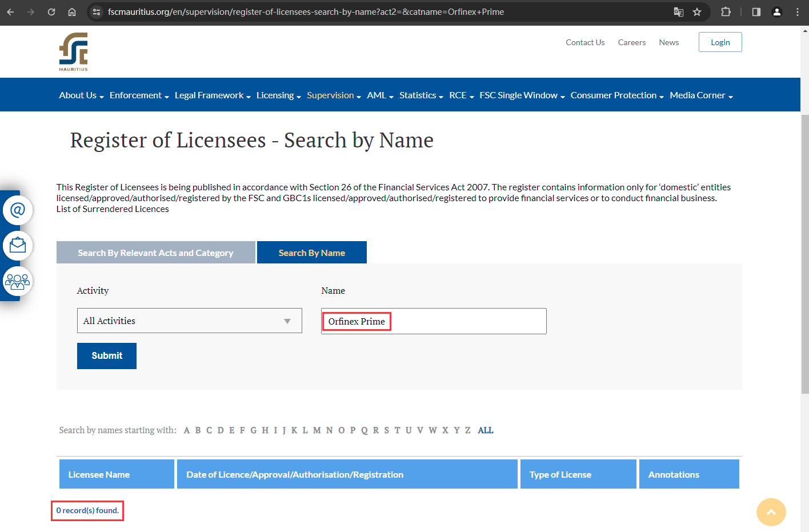Filter names starting with letter A
Viewport: 809px width, 532px height.
pos(186,430)
